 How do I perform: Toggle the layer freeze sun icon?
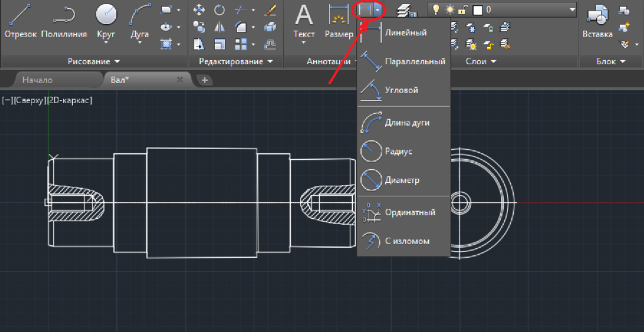(449, 9)
